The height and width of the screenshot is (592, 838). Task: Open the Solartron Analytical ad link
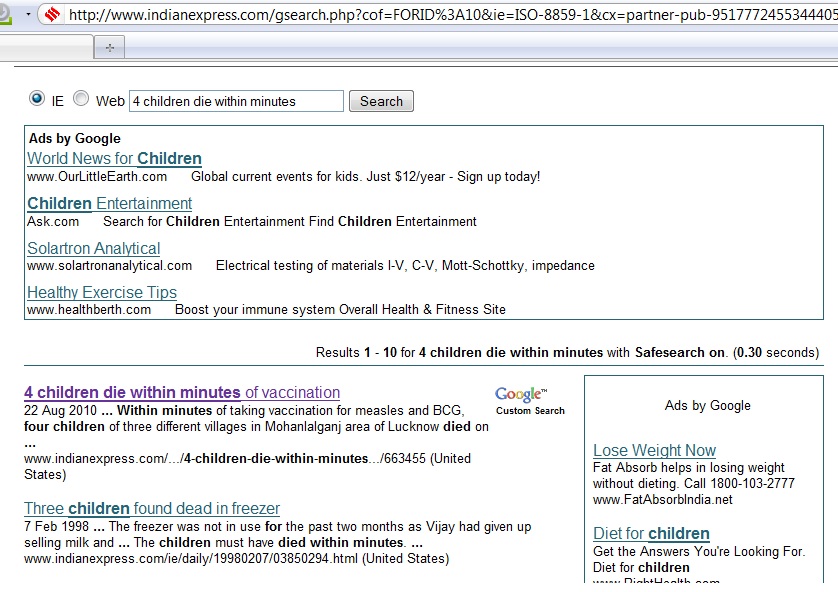[94, 248]
